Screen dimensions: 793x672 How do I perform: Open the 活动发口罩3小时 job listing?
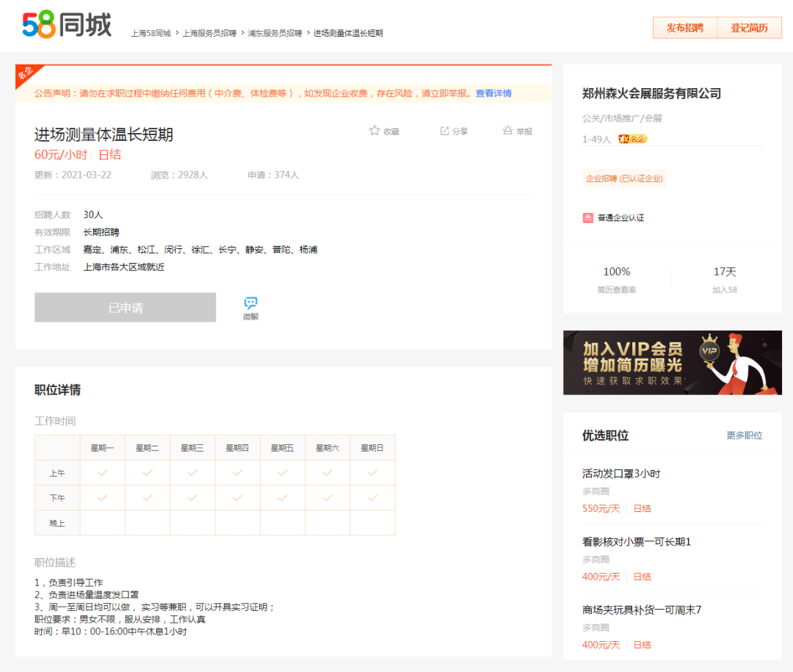tap(621, 474)
